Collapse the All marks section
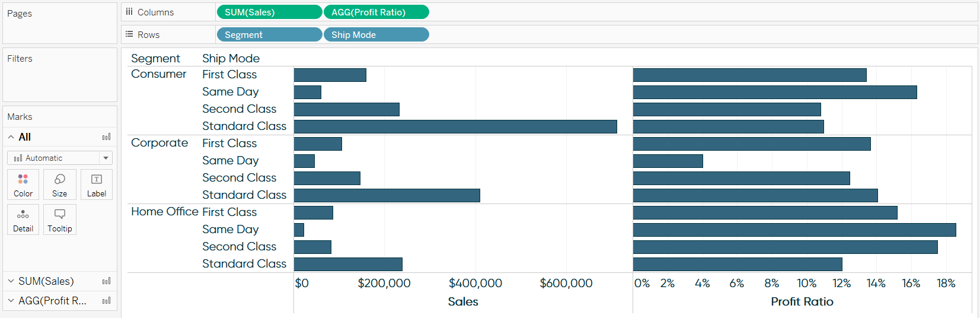 tap(11, 137)
